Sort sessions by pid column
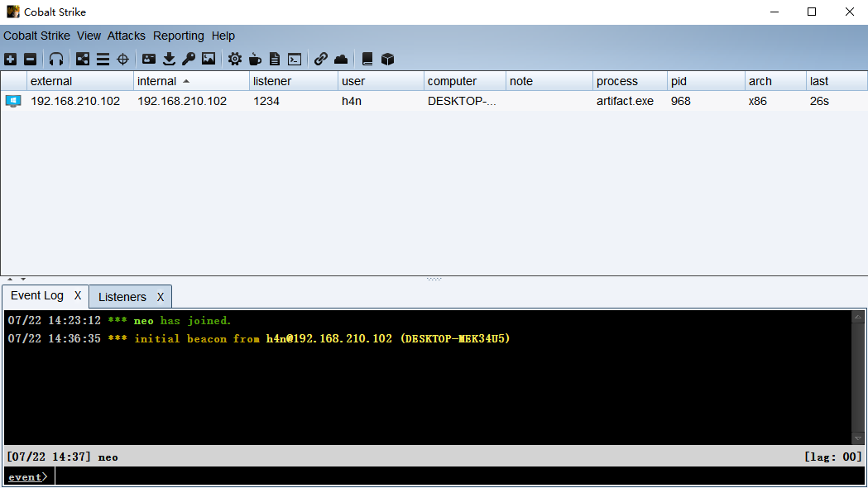The height and width of the screenshot is (488, 868). pos(707,81)
